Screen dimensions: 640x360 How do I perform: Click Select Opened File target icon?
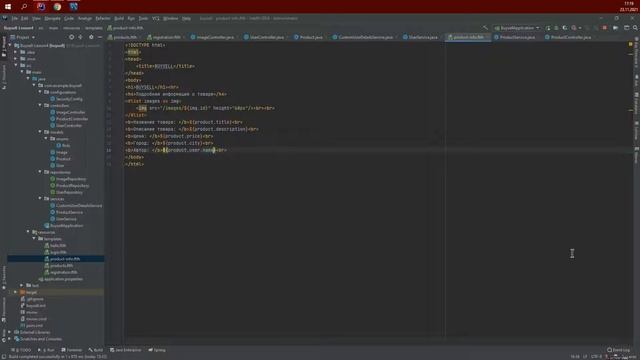click(x=71, y=37)
